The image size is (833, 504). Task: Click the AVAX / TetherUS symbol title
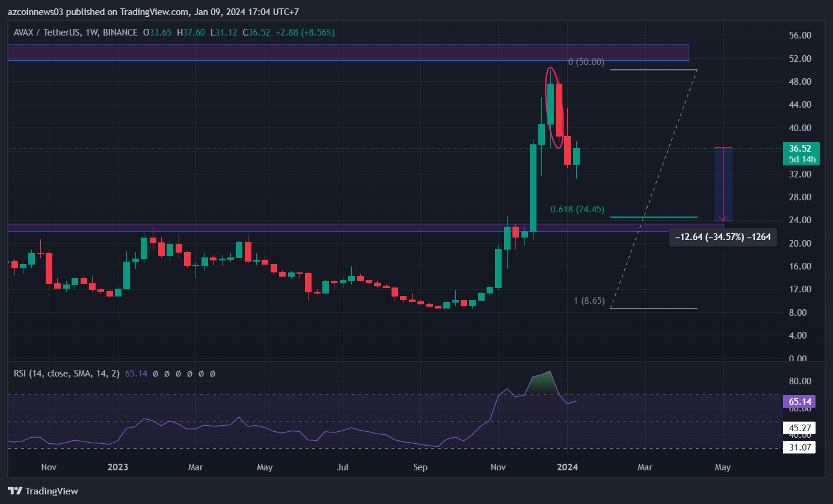click(x=75, y=32)
